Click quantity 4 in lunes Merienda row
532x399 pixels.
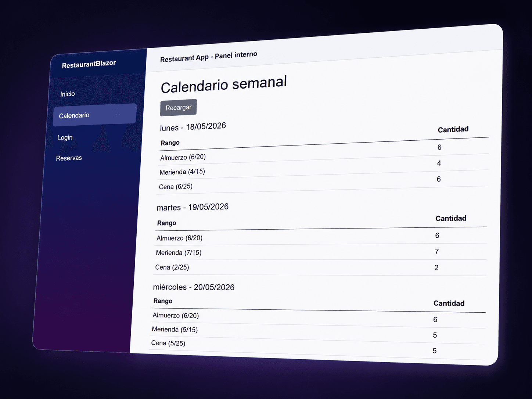(x=439, y=163)
